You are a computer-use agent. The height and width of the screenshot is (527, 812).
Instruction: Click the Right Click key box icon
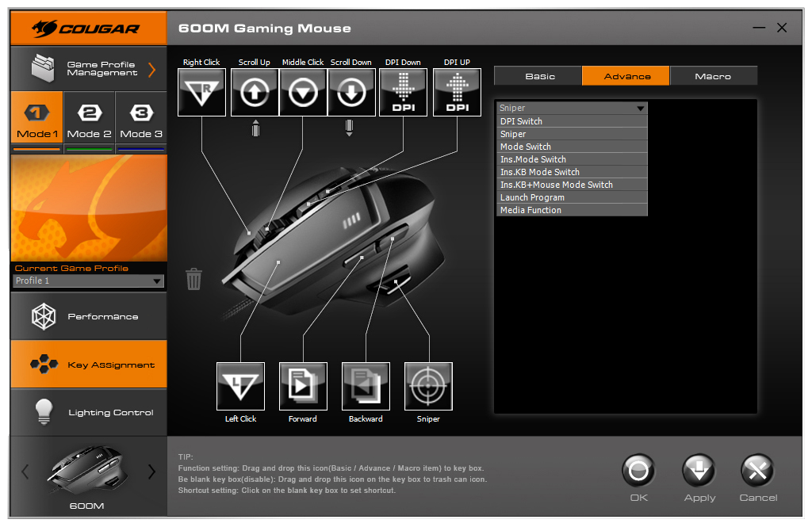point(201,93)
